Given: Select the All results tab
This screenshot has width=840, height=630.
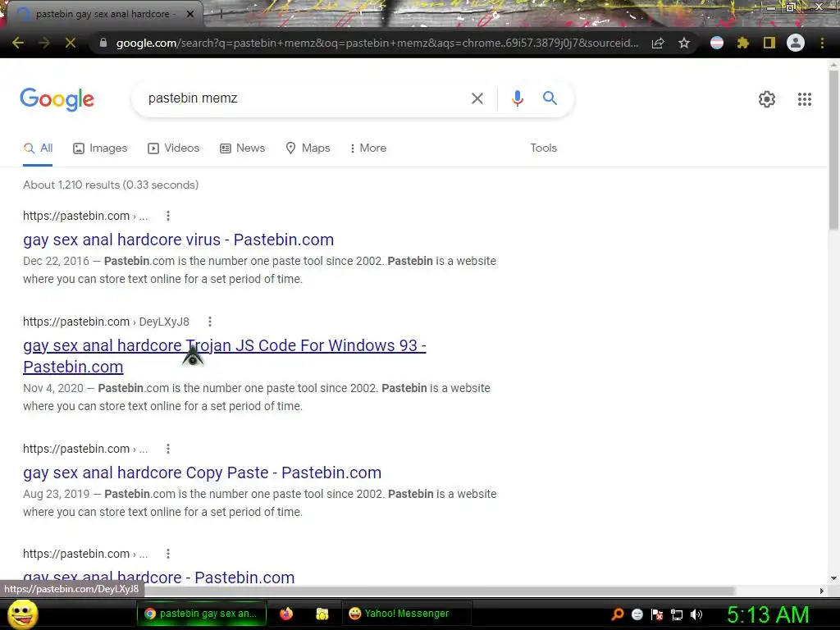Looking at the screenshot, I should [38, 148].
